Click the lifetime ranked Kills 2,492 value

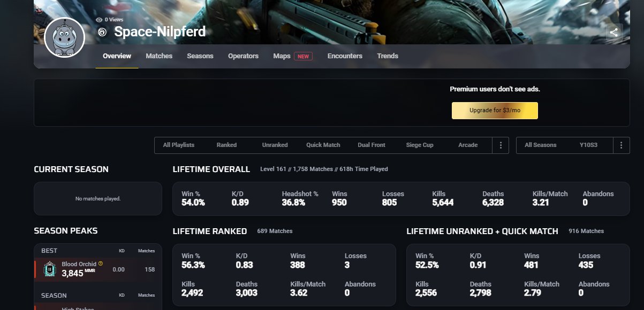(193, 293)
